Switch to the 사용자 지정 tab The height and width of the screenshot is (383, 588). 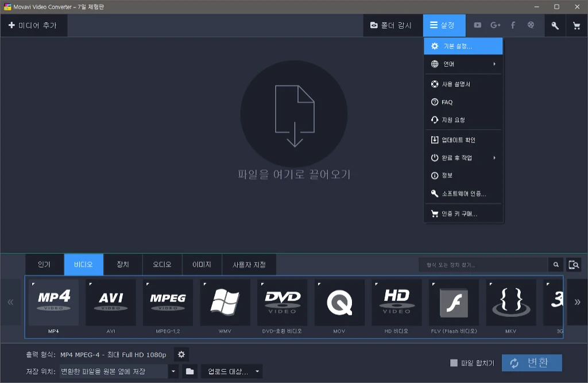tap(249, 265)
